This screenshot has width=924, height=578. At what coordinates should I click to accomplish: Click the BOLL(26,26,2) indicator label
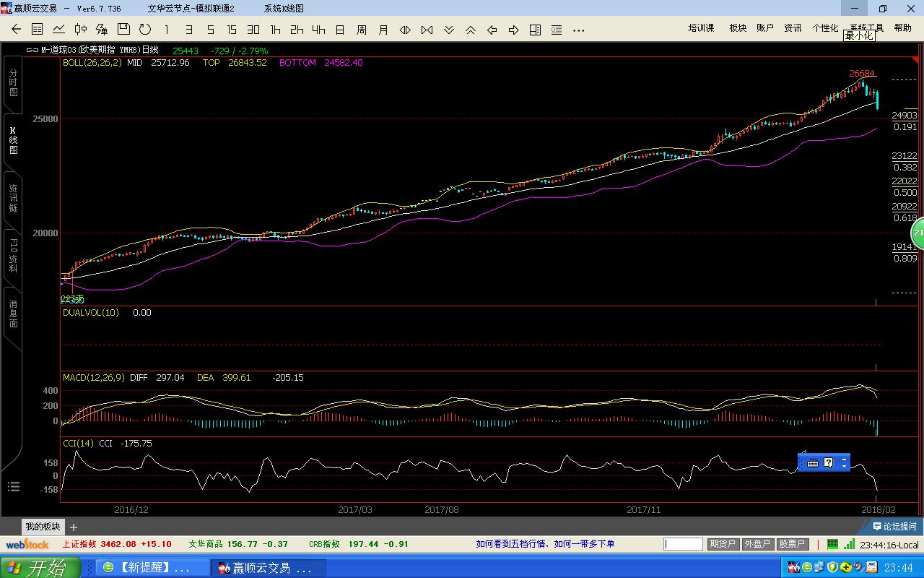(92, 63)
